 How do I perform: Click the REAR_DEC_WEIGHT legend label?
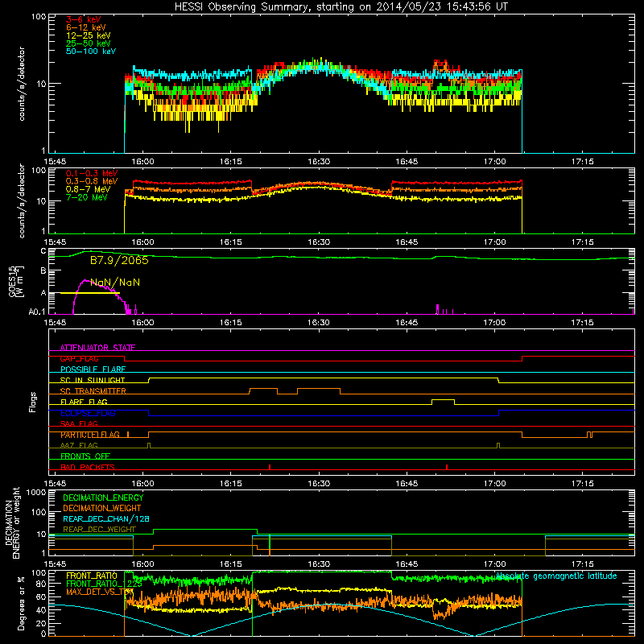(99, 530)
